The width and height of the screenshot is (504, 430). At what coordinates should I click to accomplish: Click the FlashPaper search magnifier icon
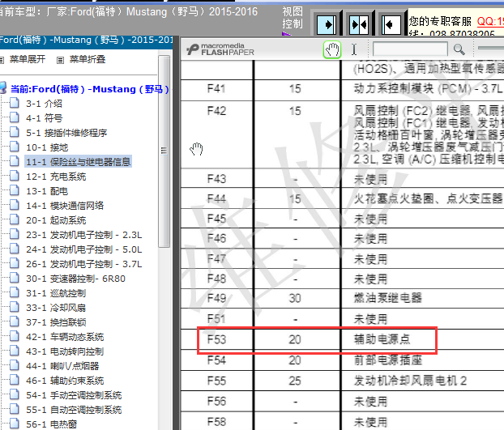coord(459,49)
